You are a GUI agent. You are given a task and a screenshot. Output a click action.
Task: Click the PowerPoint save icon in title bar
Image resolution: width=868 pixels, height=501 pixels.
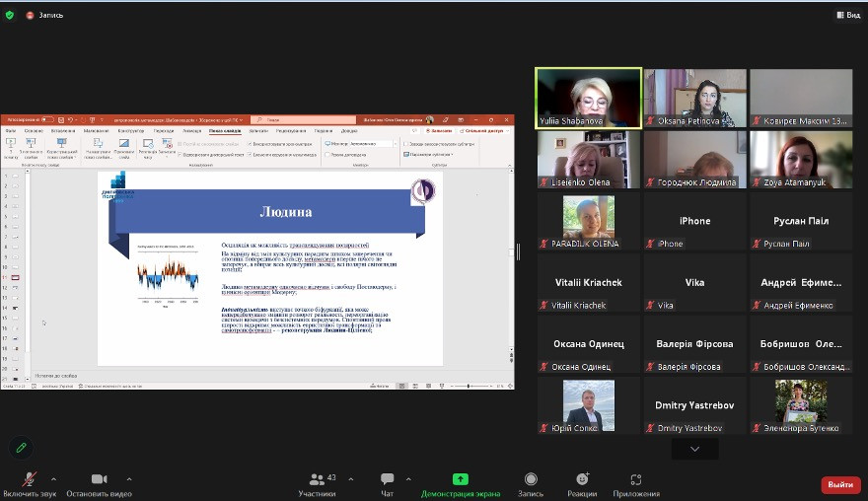pyautogui.click(x=61, y=120)
